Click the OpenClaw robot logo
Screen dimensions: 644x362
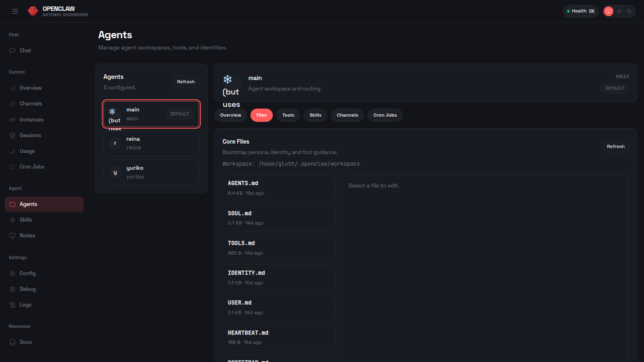(x=33, y=11)
